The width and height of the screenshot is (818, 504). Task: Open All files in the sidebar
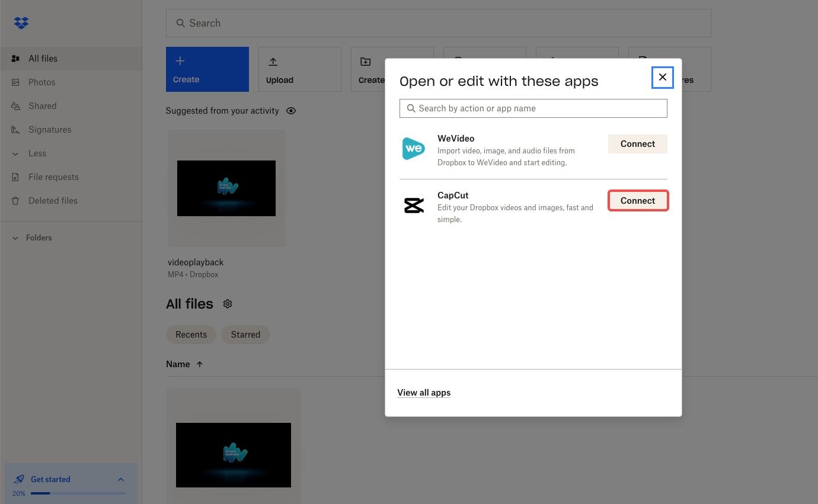pos(71,59)
